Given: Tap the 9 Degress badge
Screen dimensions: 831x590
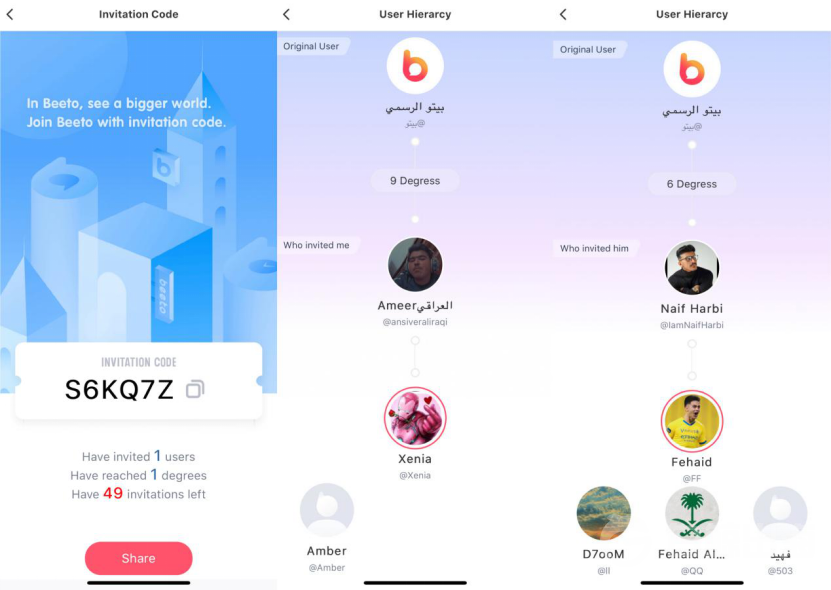Looking at the screenshot, I should pyautogui.click(x=415, y=181).
